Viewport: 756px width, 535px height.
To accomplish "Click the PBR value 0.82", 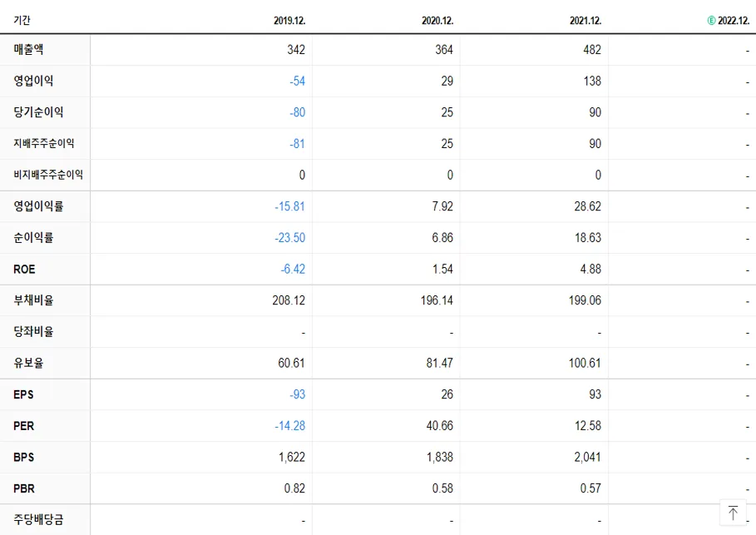I will tap(294, 488).
